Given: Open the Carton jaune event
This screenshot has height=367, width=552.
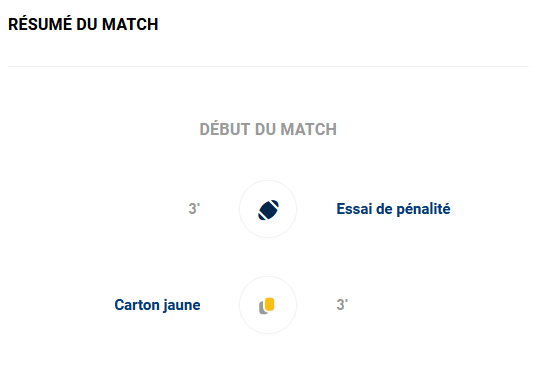Looking at the screenshot, I should [157, 305].
